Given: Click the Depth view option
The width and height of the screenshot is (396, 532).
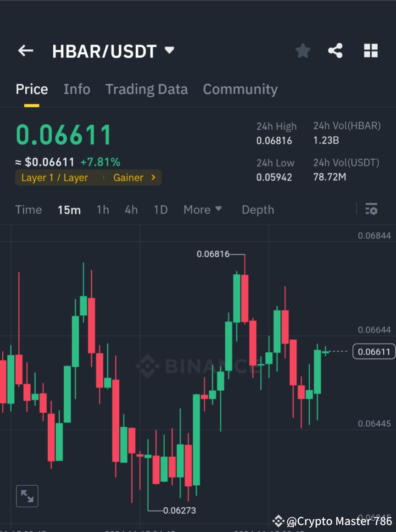Looking at the screenshot, I should [x=257, y=210].
